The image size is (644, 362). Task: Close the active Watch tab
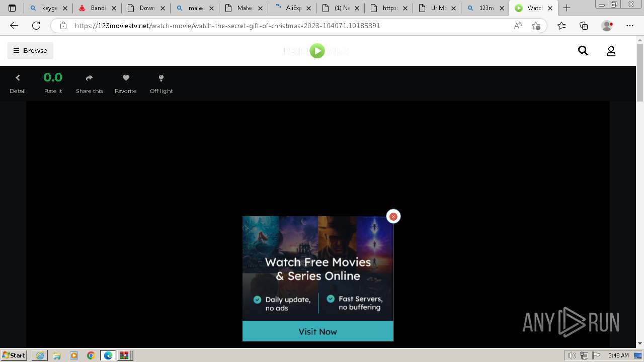(x=550, y=8)
